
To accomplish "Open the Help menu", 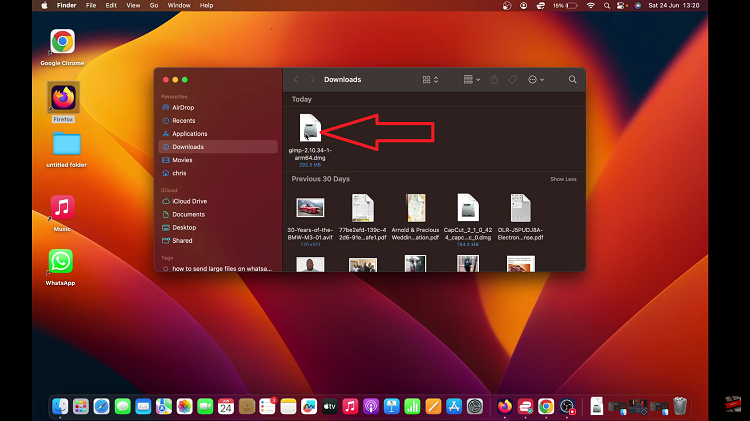I will (x=207, y=5).
